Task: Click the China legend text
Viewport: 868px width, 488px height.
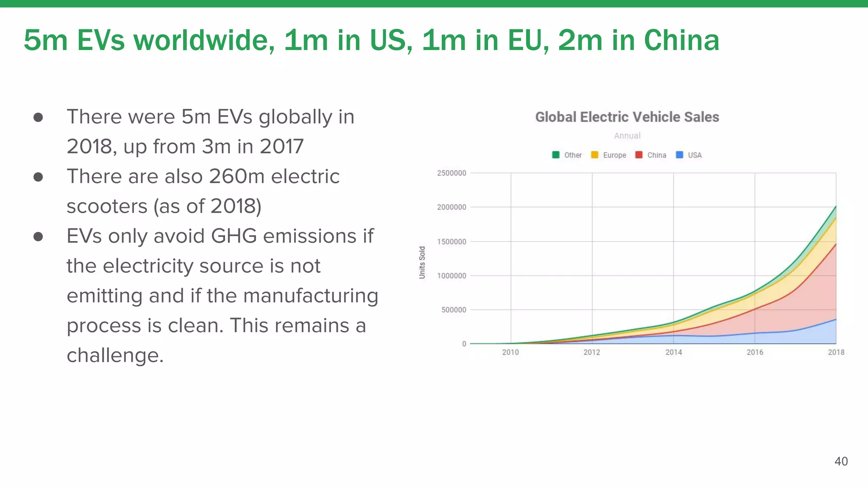Action: click(x=657, y=155)
